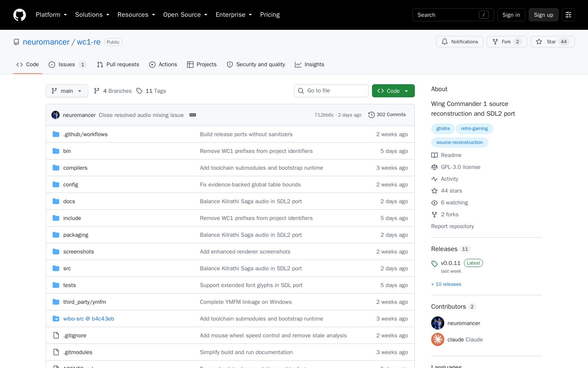The width and height of the screenshot is (588, 368).
Task: Open the 302 Commits history
Action: click(387, 115)
